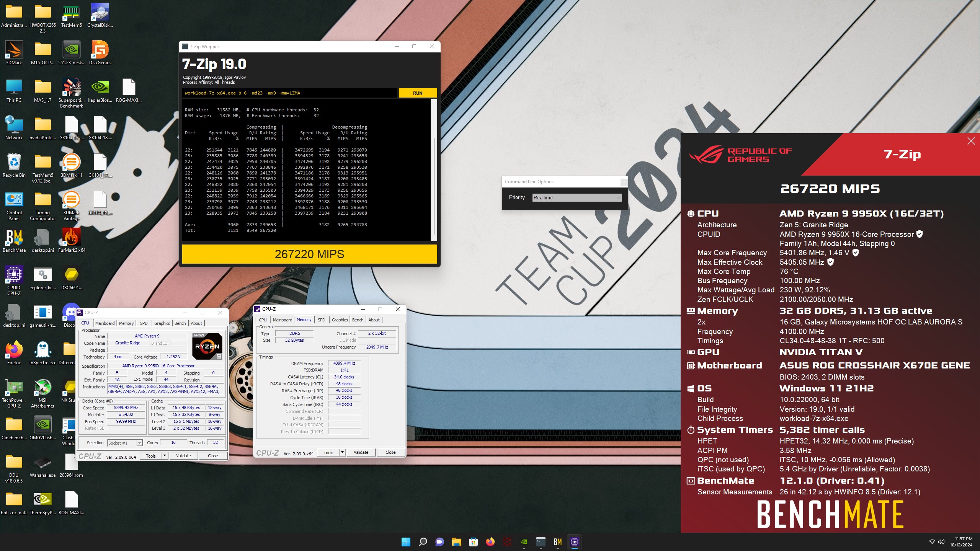Screen dimensions: 980x551
Task: Open the Timing Configurator folder
Action: pos(42,206)
